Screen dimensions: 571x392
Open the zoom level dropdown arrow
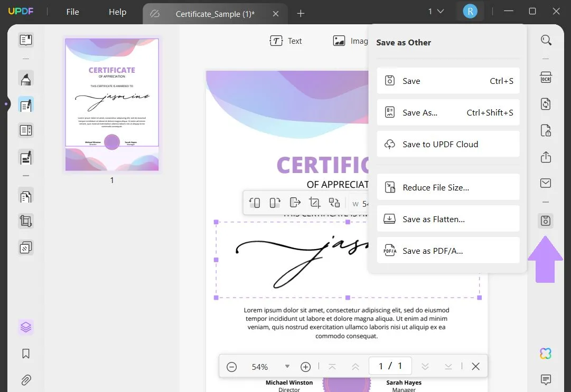click(287, 366)
